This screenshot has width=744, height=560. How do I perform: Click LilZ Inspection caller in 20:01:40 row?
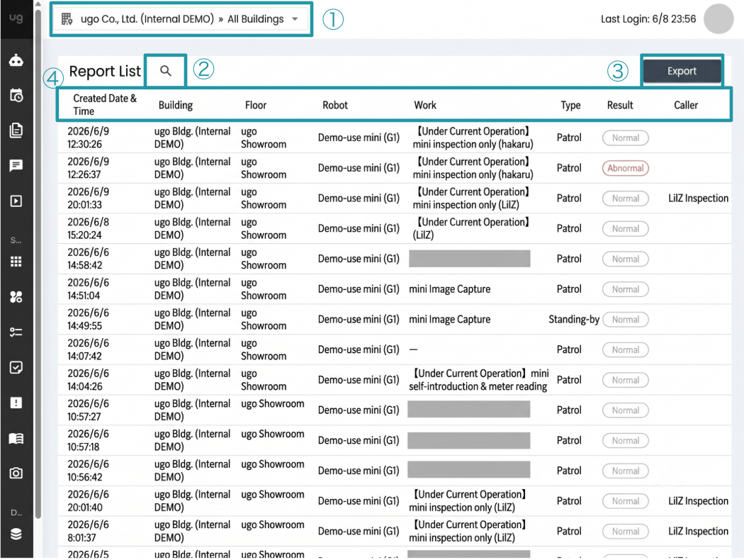point(698,500)
